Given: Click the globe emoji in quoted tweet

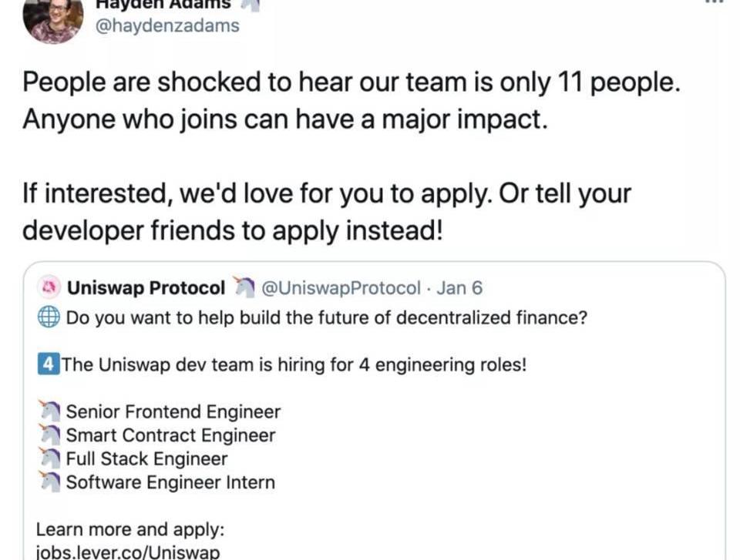Looking at the screenshot, I should click(x=49, y=317).
